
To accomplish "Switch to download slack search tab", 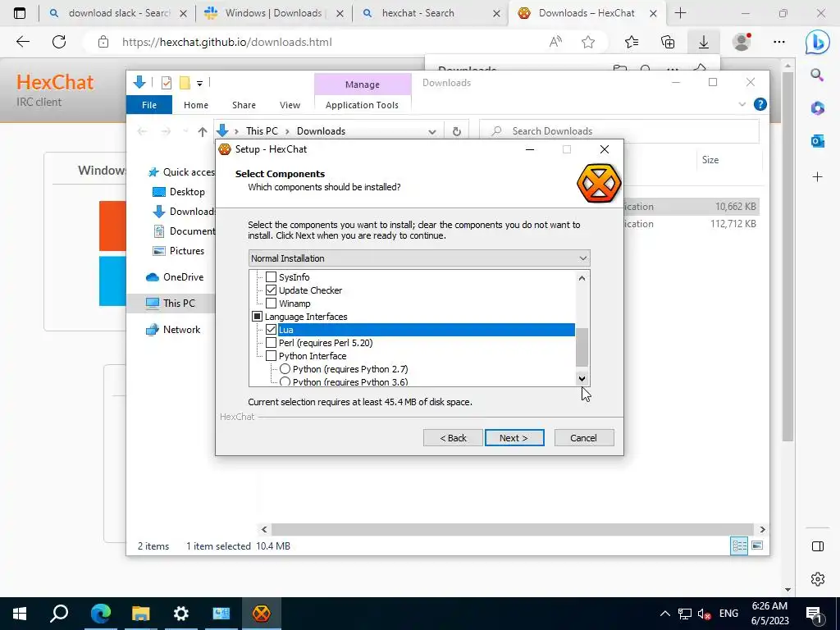I will (x=119, y=13).
